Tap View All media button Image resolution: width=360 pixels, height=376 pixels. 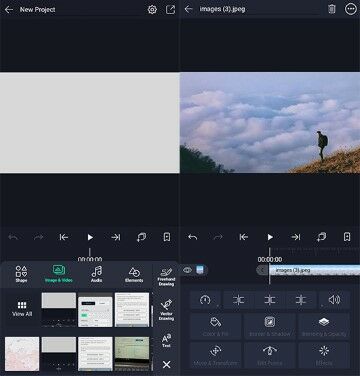[x=22, y=309]
